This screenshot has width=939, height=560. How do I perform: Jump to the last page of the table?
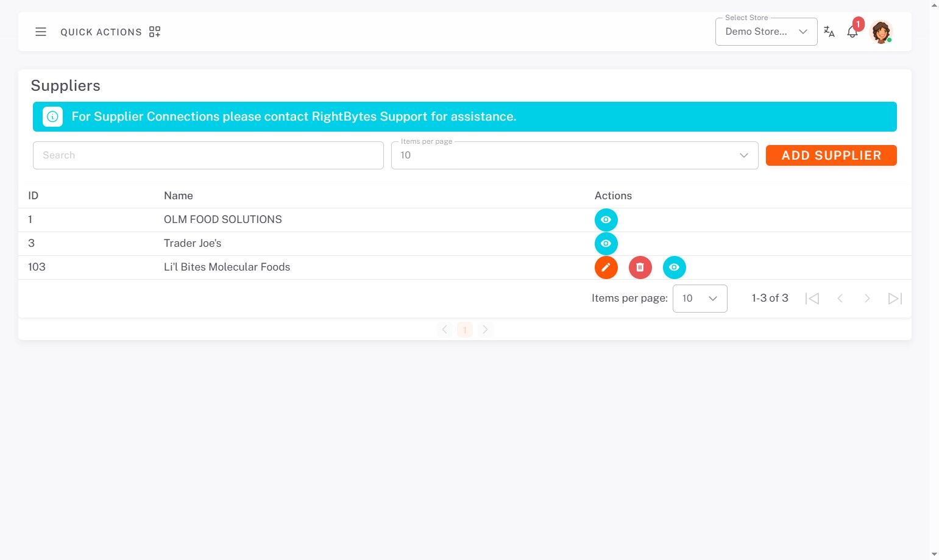tap(895, 299)
